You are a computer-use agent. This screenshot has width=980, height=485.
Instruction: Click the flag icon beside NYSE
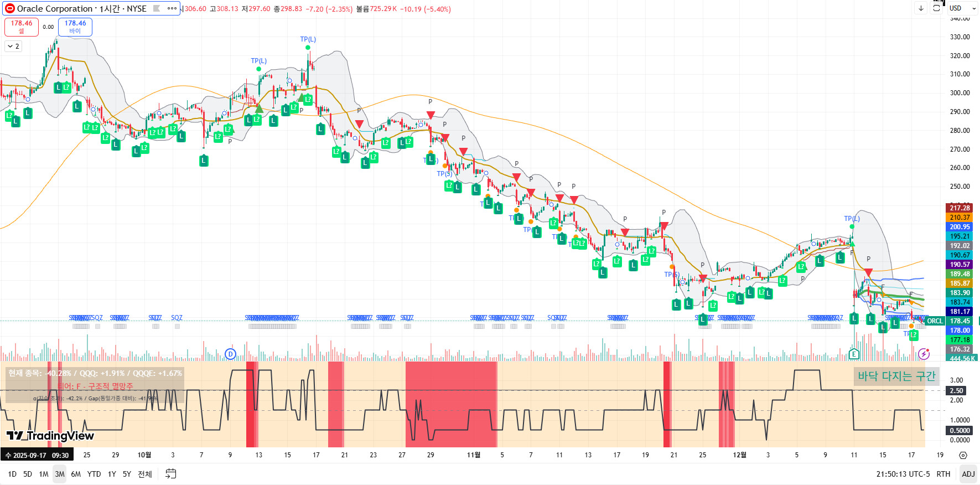(x=157, y=8)
